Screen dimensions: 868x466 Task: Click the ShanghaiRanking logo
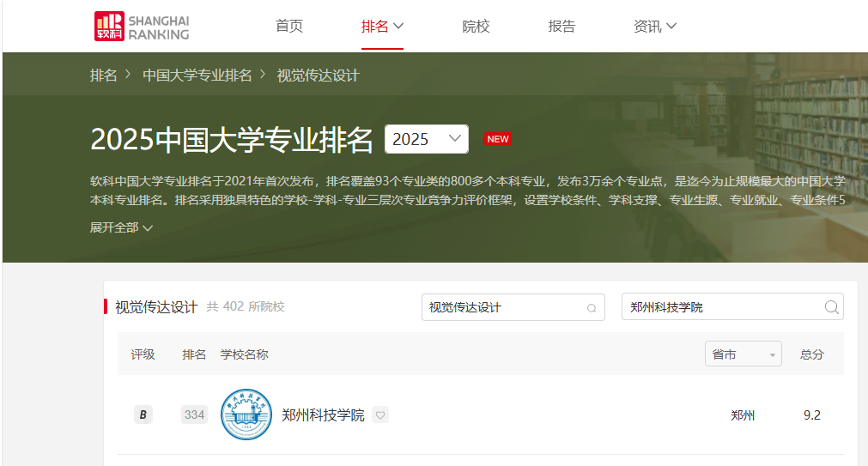[142, 26]
